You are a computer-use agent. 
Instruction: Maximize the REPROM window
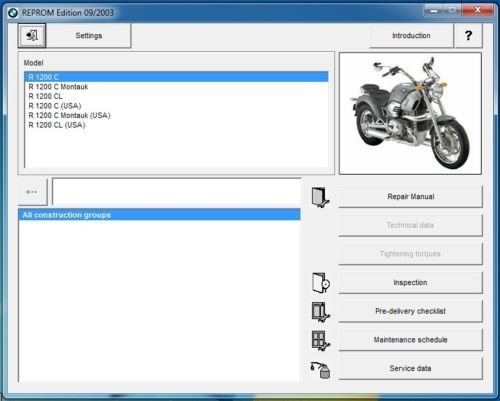452,10
